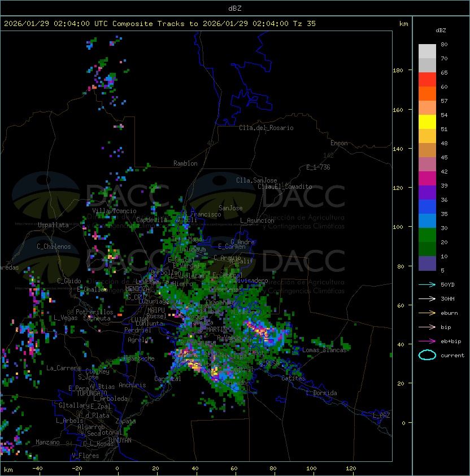Click the 'Tz 35' text in header
Viewport: 470px width, 476px height.
304,24
